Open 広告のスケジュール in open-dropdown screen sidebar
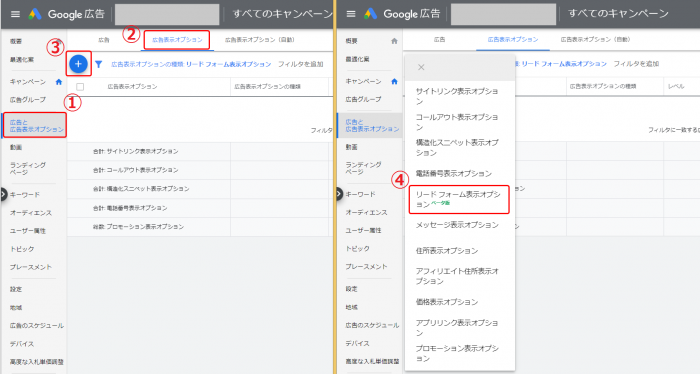The height and width of the screenshot is (374, 700). point(372,325)
